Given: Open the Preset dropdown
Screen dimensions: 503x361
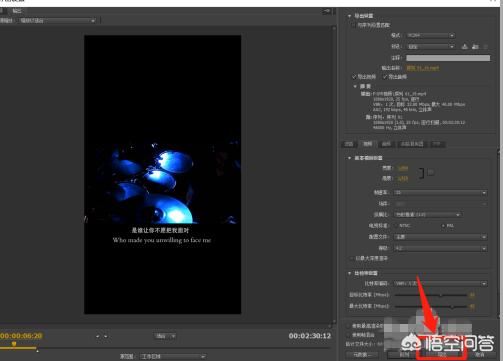Looking at the screenshot, I should [430, 47].
